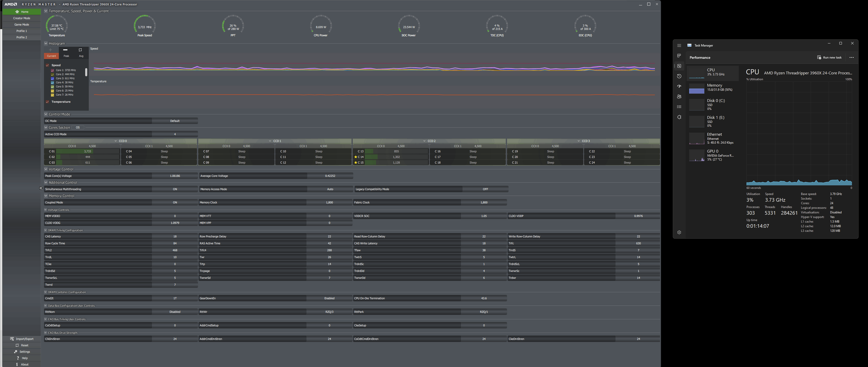Image resolution: width=868 pixels, height=367 pixels.
Task: Click Task Manager app icon in title bar
Action: [x=689, y=45]
